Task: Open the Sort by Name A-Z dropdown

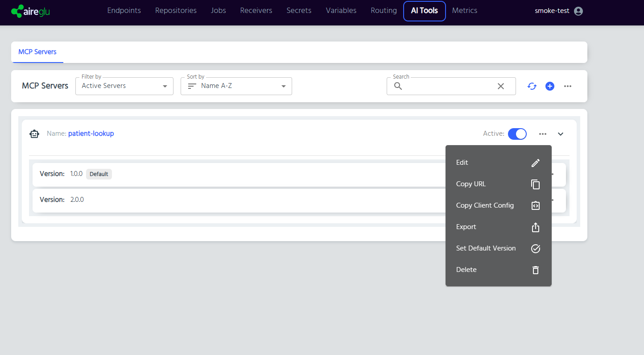Action: click(236, 86)
